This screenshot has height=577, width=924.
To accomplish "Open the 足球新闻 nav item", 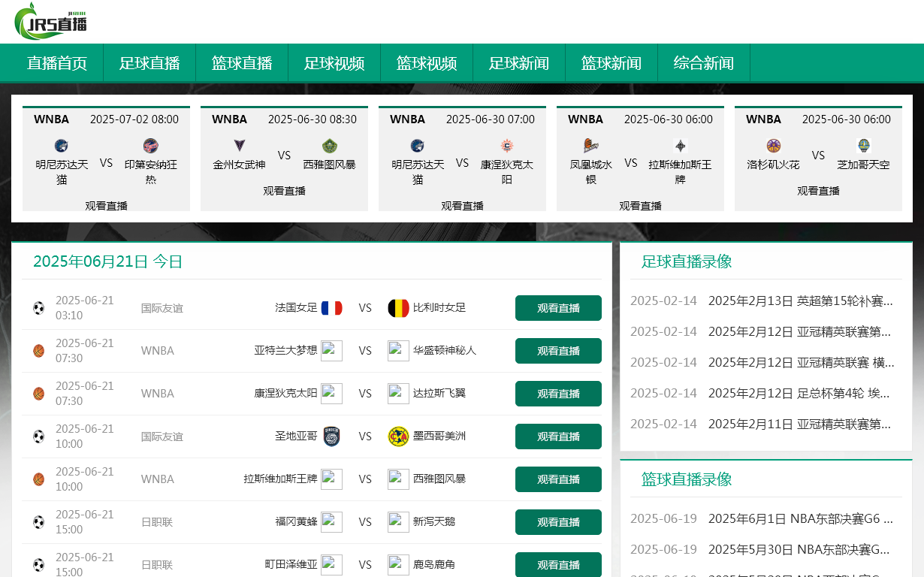I will [x=519, y=63].
